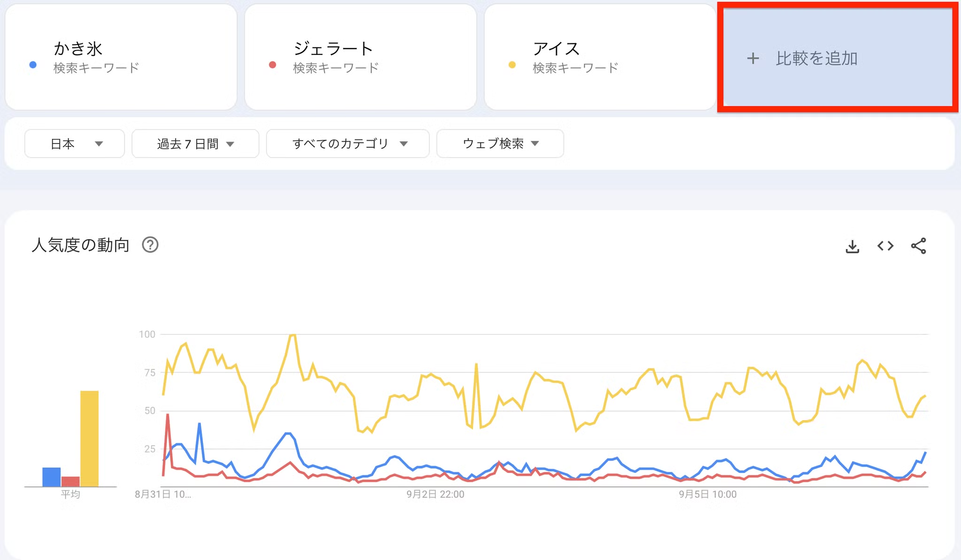Share the popularity trend chart

click(x=918, y=246)
